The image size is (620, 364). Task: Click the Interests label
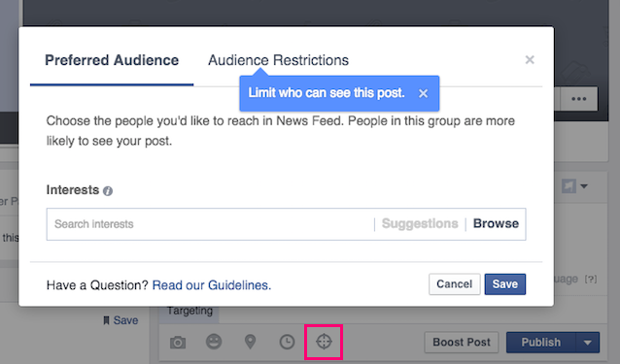[73, 190]
